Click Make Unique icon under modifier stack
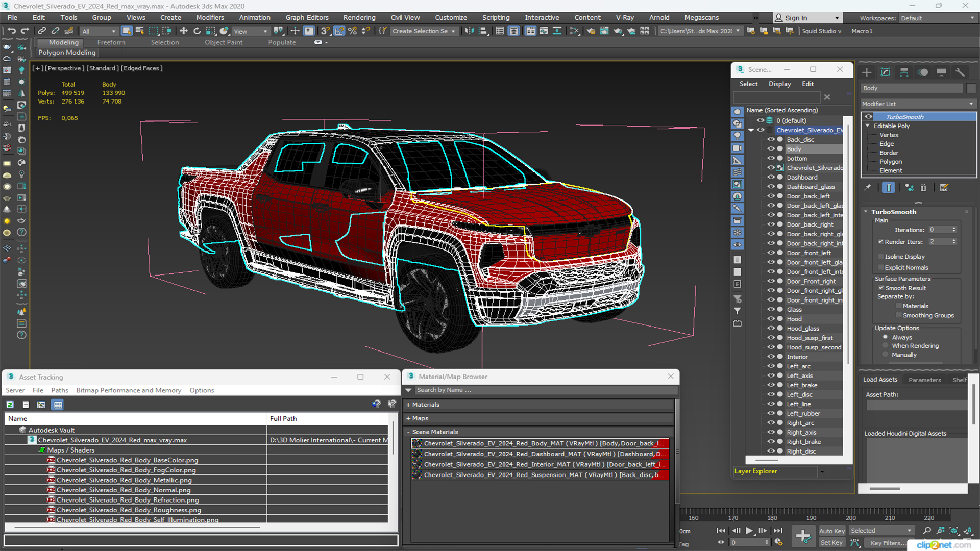The image size is (980, 551). [909, 188]
